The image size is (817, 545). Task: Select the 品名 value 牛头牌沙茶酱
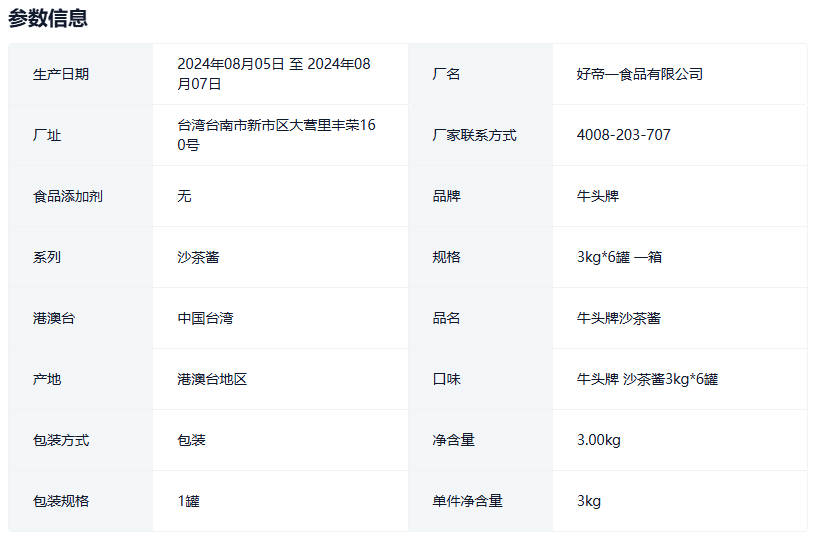tap(618, 318)
